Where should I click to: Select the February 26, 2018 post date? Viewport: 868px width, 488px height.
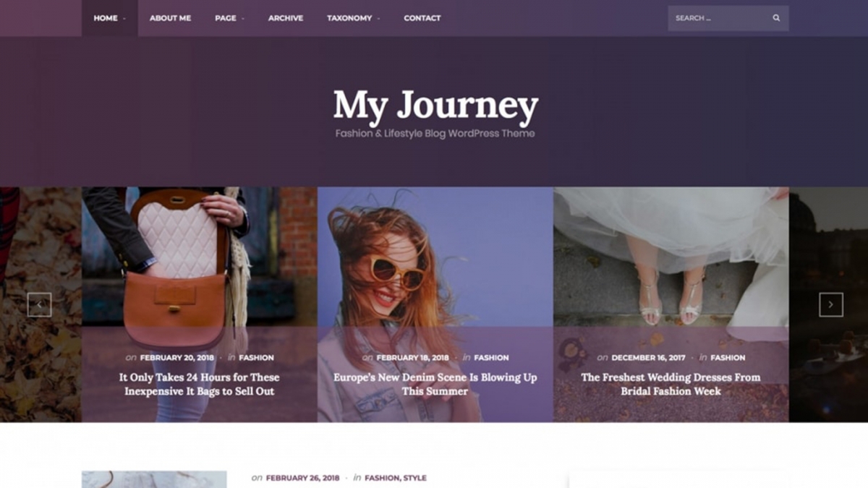[302, 478]
